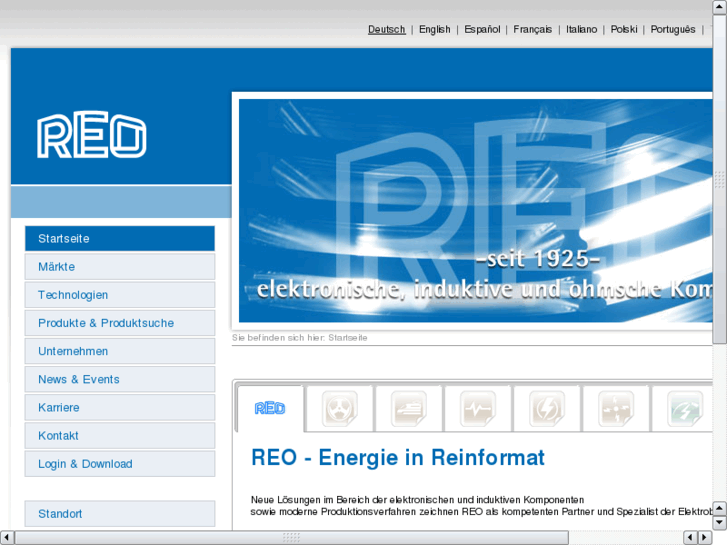The image size is (727, 545).
Task: Click the horizontal scrollbar thumb
Action: 292,538
